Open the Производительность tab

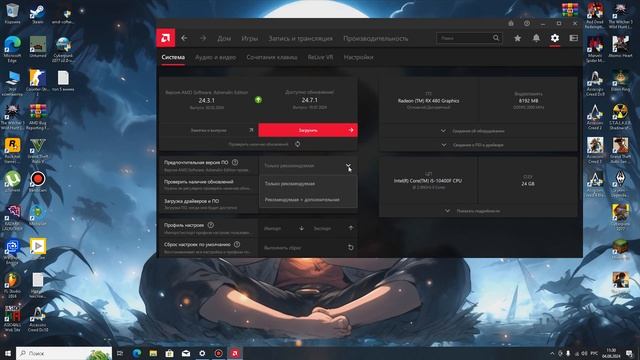pos(376,38)
